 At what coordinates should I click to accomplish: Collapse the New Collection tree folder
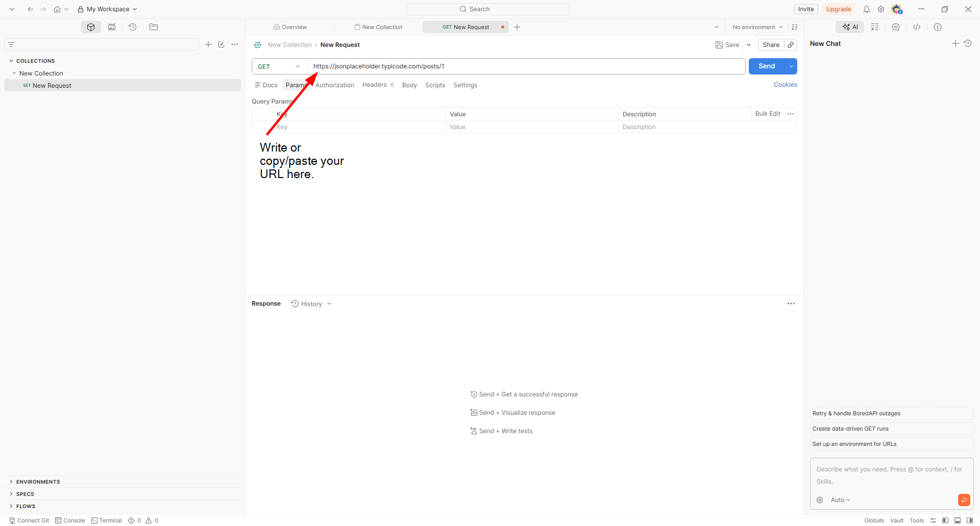coord(14,73)
